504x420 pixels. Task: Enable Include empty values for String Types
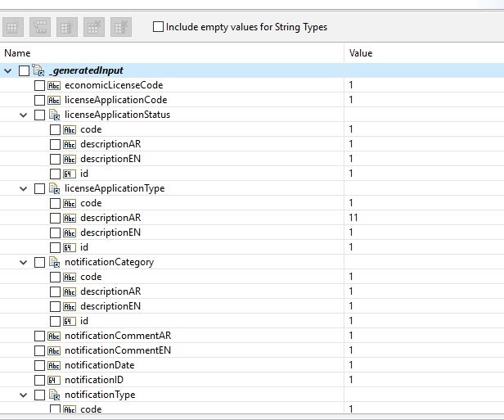(x=159, y=27)
